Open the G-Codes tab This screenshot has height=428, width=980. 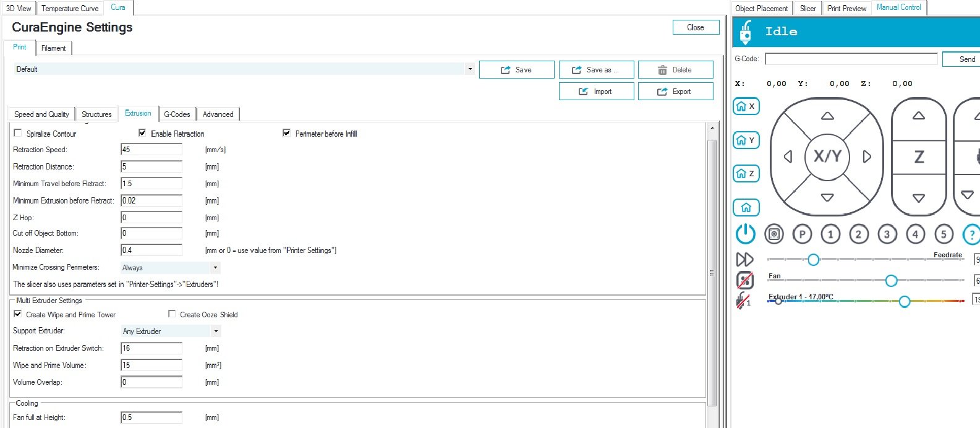coord(177,114)
